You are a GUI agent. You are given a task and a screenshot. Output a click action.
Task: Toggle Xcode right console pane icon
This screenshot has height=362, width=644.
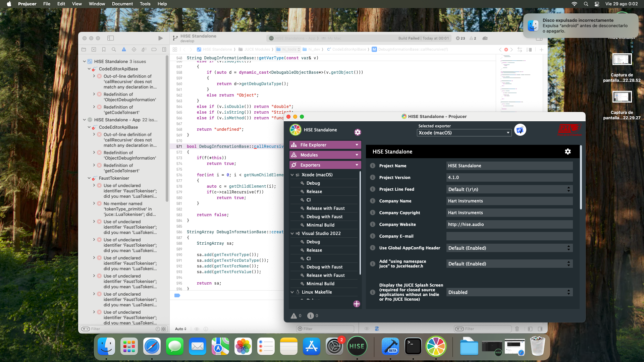coord(540,329)
